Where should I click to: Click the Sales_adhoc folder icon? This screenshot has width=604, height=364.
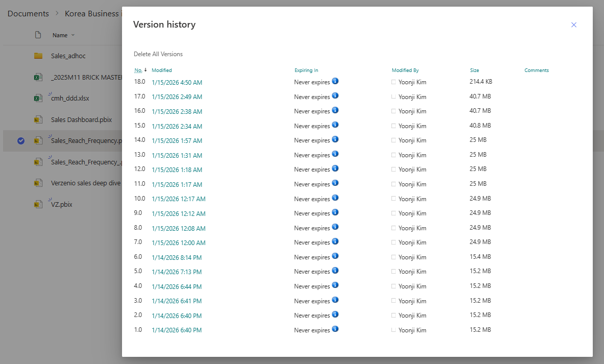[x=38, y=56]
